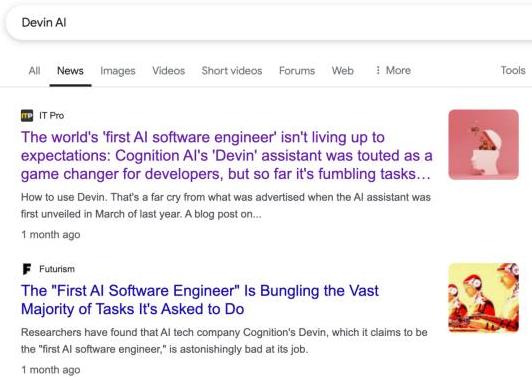Click the snippet starting "How to use Devin"
The width and height of the screenshot is (532, 377).
tap(226, 206)
